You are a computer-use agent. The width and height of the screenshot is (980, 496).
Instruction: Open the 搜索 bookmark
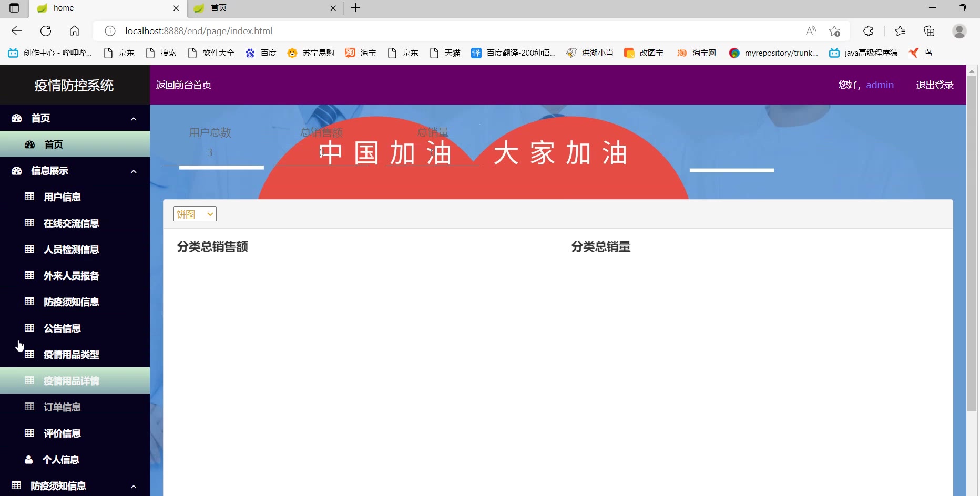[x=161, y=53]
